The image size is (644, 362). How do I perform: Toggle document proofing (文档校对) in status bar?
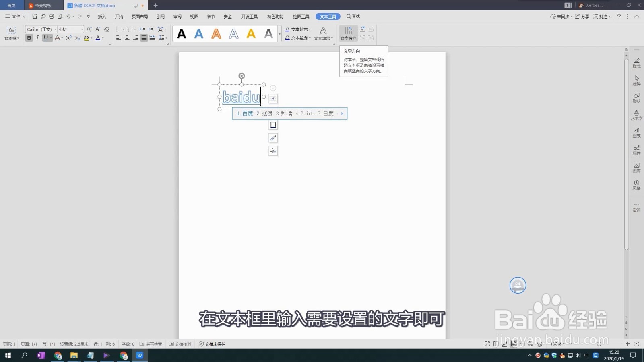pyautogui.click(x=180, y=344)
